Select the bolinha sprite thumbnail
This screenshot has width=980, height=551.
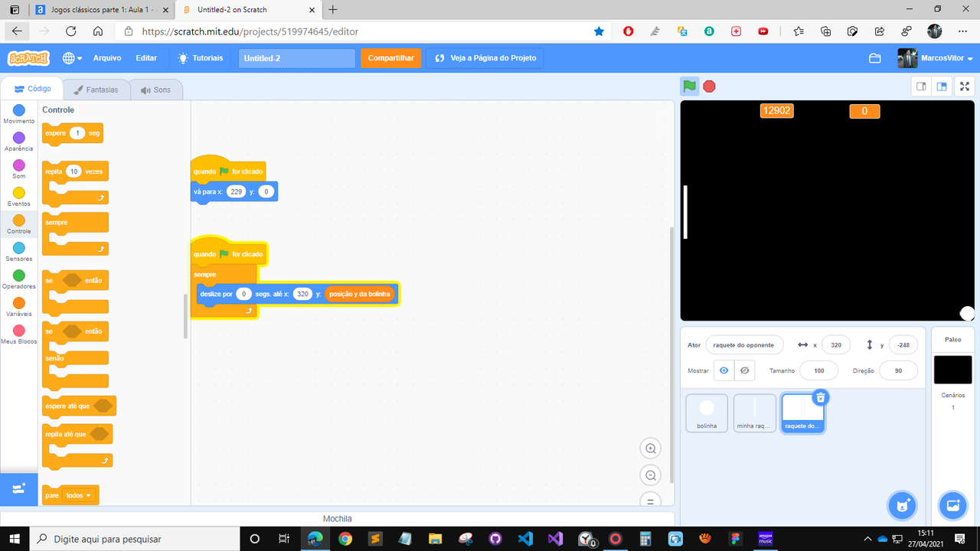pyautogui.click(x=707, y=413)
